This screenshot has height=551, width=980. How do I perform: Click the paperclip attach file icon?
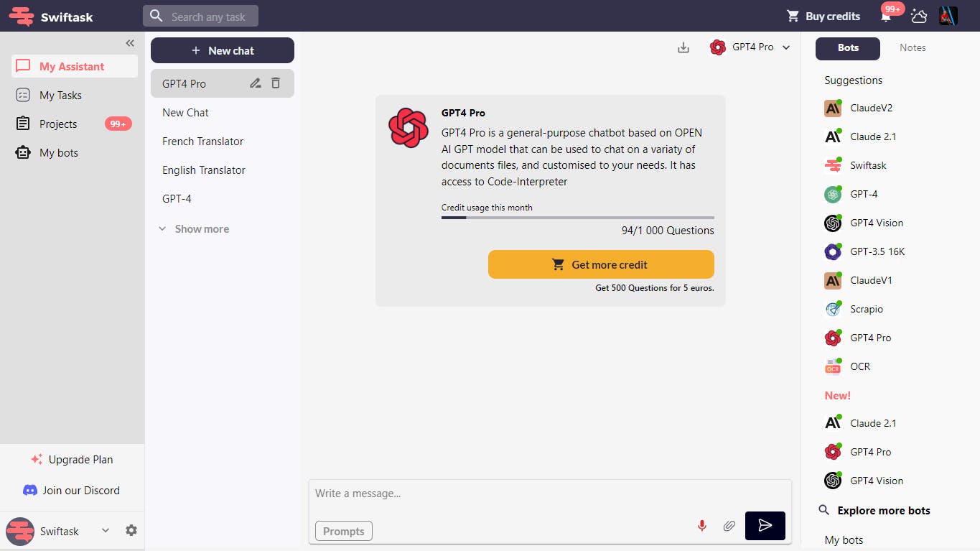point(729,526)
